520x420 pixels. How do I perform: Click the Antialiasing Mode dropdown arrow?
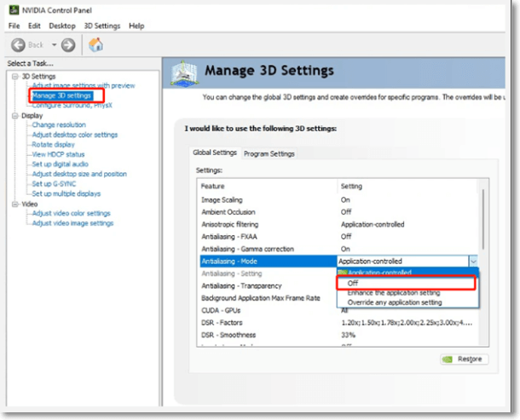tap(473, 262)
